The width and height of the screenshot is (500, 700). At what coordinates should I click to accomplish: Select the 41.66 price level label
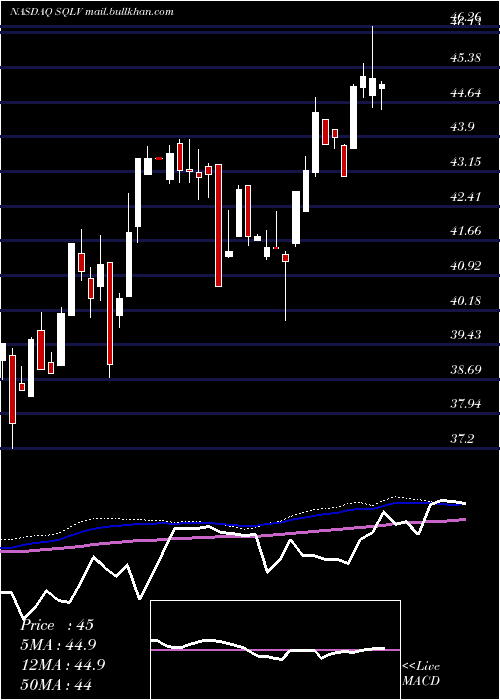click(x=467, y=231)
